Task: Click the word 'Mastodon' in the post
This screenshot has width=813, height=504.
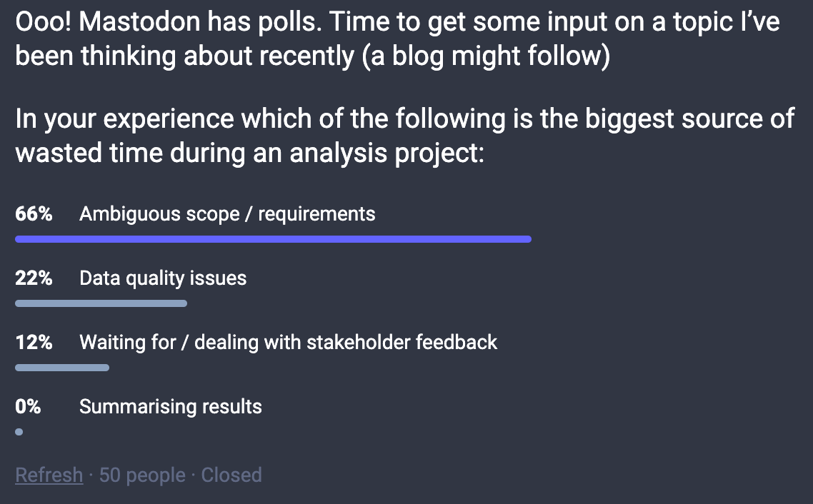Action: pyautogui.click(x=139, y=21)
